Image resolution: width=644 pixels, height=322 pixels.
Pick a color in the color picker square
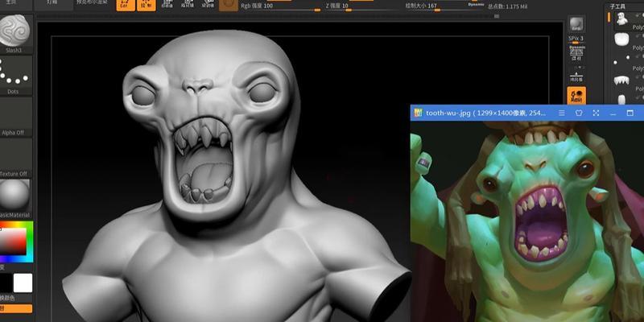click(x=13, y=241)
